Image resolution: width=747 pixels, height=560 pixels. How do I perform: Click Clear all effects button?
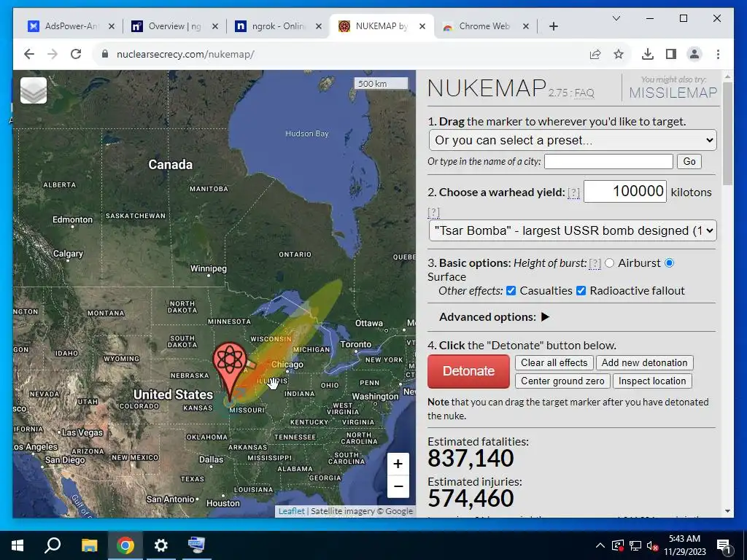click(x=554, y=363)
